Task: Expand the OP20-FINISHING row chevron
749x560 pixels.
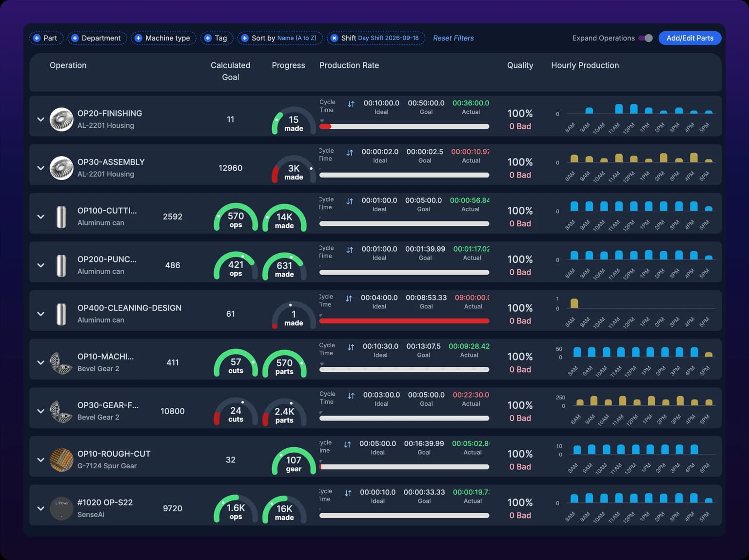Action: tap(41, 119)
